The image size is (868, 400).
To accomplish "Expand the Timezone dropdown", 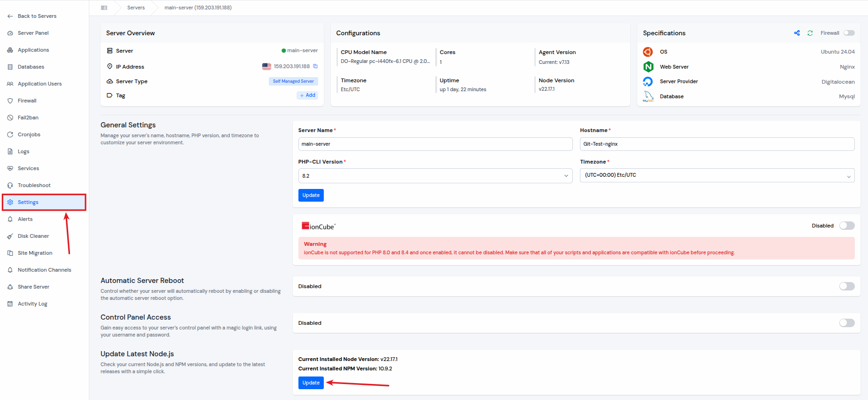I will (x=717, y=175).
